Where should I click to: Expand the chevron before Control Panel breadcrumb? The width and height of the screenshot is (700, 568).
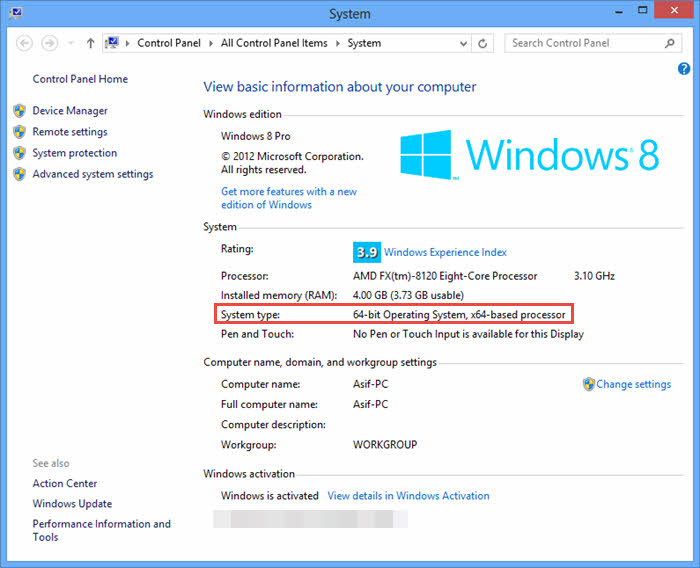click(x=127, y=43)
